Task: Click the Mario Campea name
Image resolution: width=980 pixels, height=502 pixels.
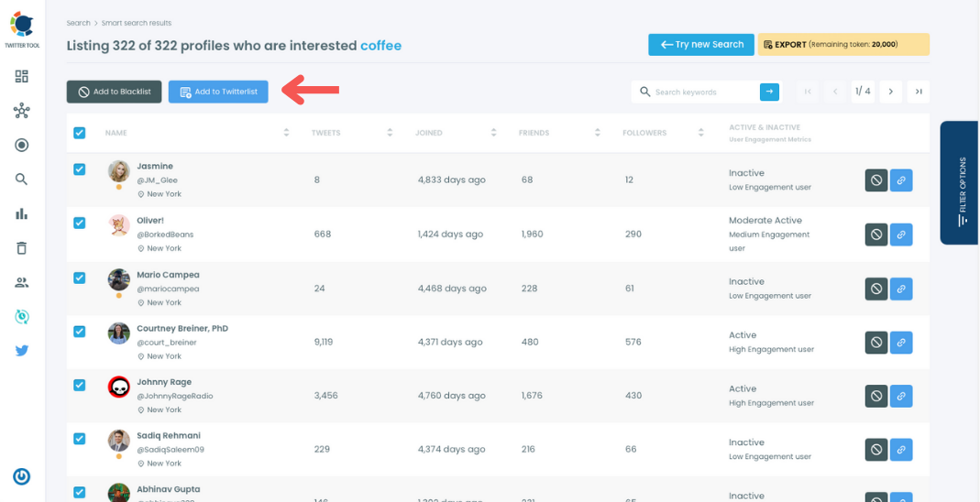Action: (x=168, y=275)
